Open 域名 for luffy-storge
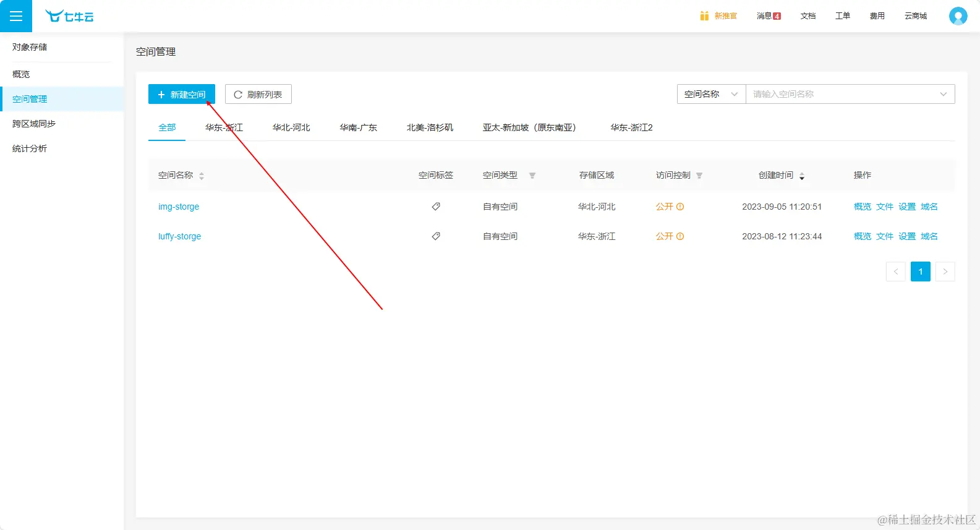The height and width of the screenshot is (530, 980). (x=929, y=236)
